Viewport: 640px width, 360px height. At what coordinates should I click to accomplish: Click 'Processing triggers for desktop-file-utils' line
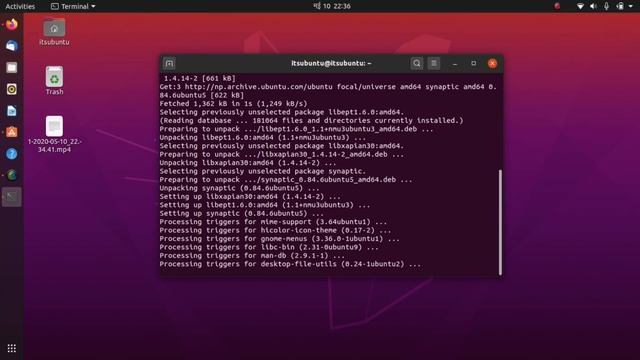(x=290, y=264)
